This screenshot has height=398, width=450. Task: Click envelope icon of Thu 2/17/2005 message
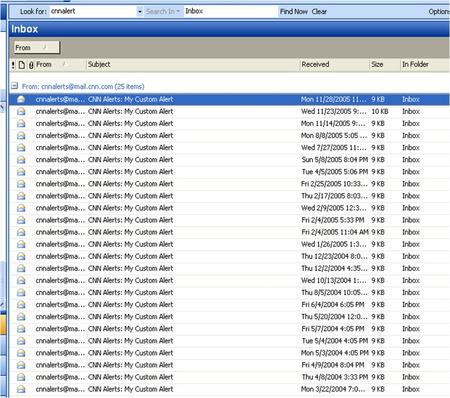click(21, 196)
